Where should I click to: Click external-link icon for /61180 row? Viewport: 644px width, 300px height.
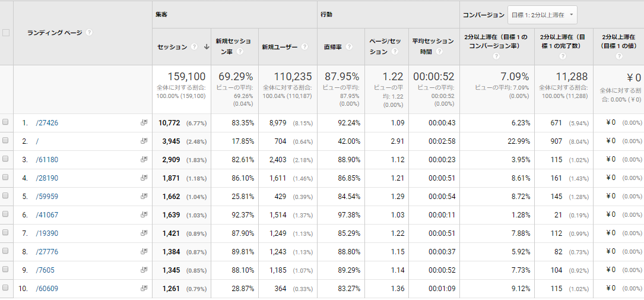pos(144,160)
